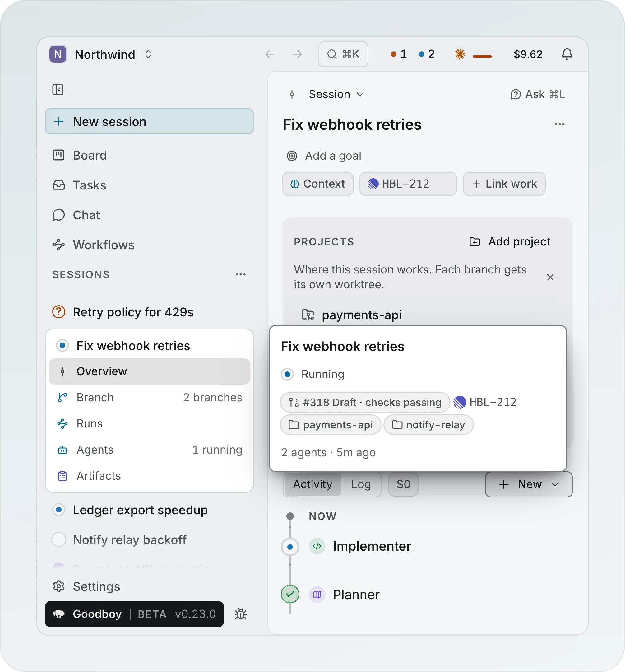Click the Implementer running status marker
This screenshot has width=625, height=672.
(x=290, y=547)
